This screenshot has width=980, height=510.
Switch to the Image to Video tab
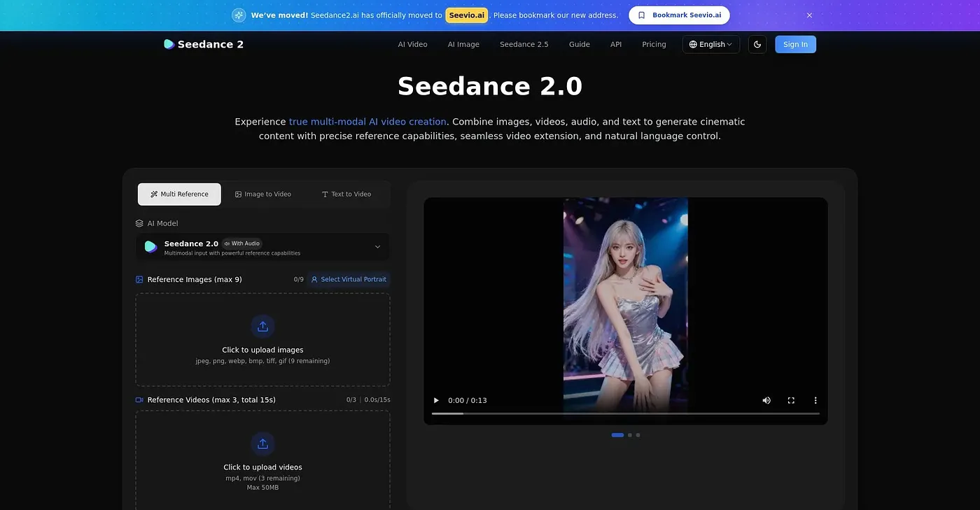point(263,194)
